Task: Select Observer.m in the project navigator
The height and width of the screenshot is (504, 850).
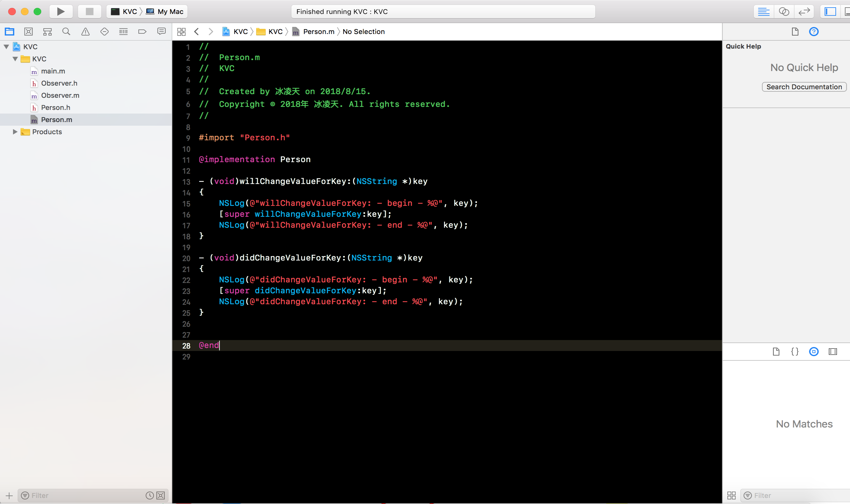Action: pyautogui.click(x=60, y=95)
